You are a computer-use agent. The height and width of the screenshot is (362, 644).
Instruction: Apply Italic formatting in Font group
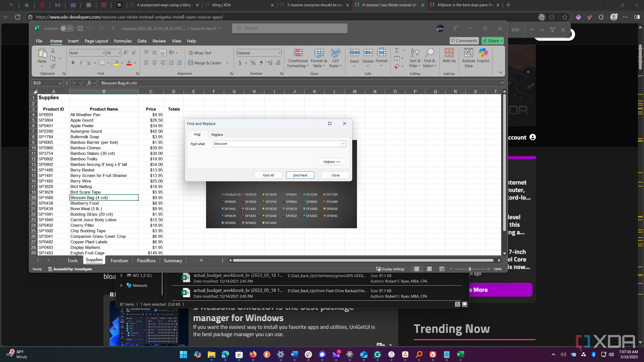pyautogui.click(x=81, y=63)
